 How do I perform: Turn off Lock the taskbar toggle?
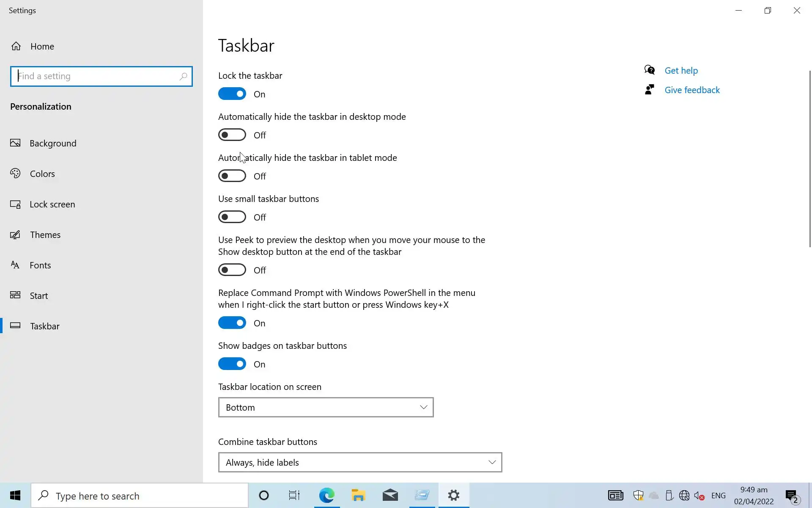click(x=232, y=94)
